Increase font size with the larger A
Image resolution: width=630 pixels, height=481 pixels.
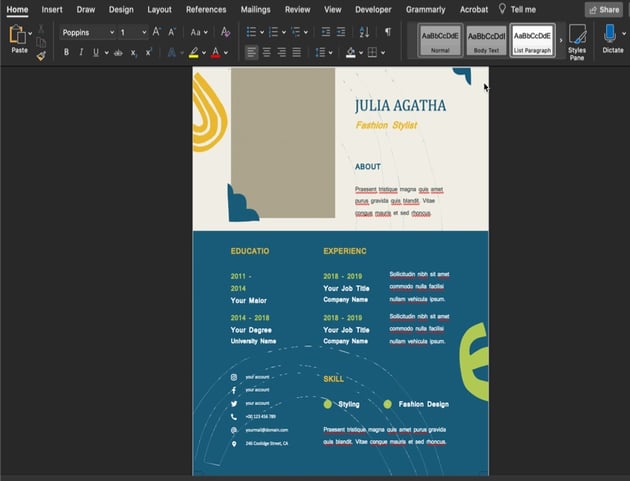[157, 32]
